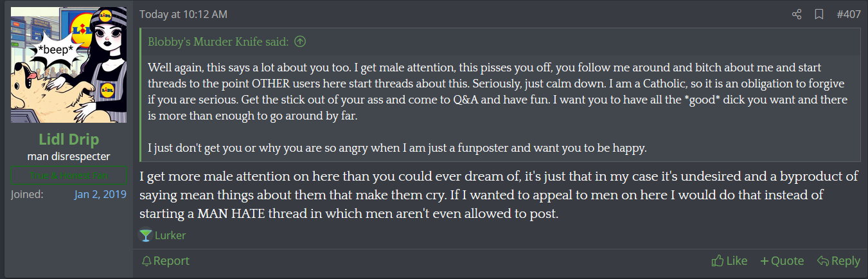This screenshot has height=279, width=868.
Task: Open the Lurker reaction user link
Action: (170, 235)
